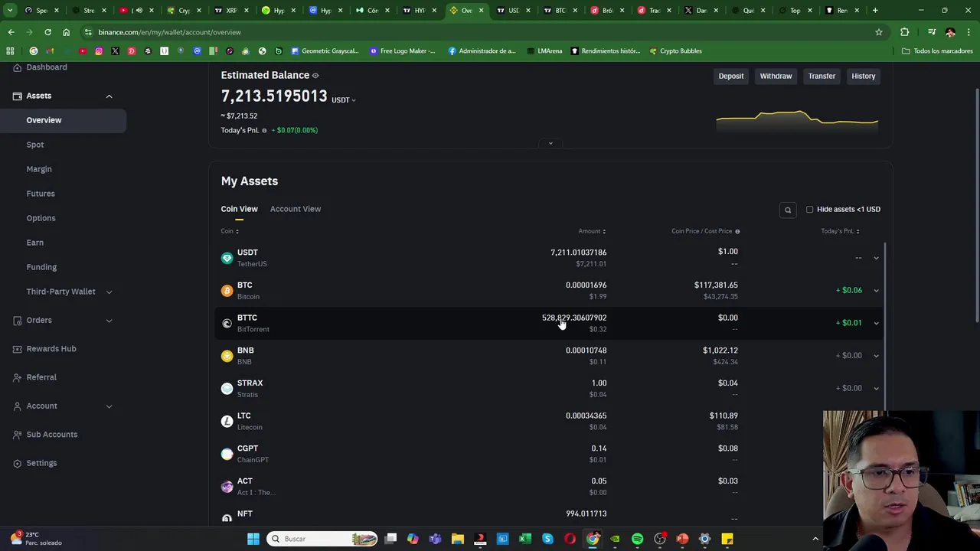
Task: Expand the STRAX asset row chevron
Action: point(876,388)
